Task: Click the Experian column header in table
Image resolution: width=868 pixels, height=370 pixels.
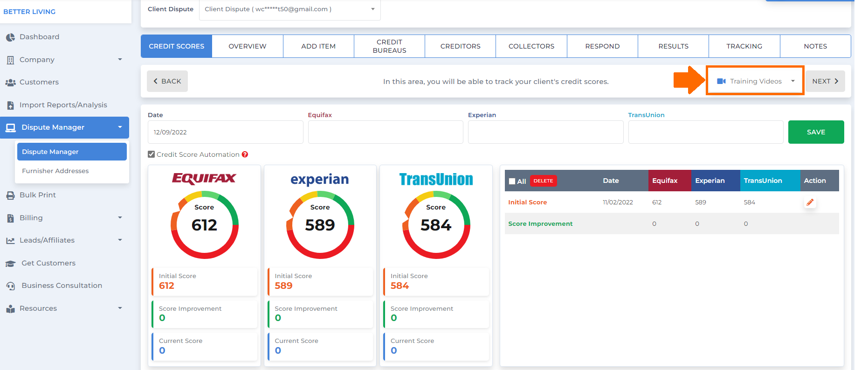Action: (716, 181)
